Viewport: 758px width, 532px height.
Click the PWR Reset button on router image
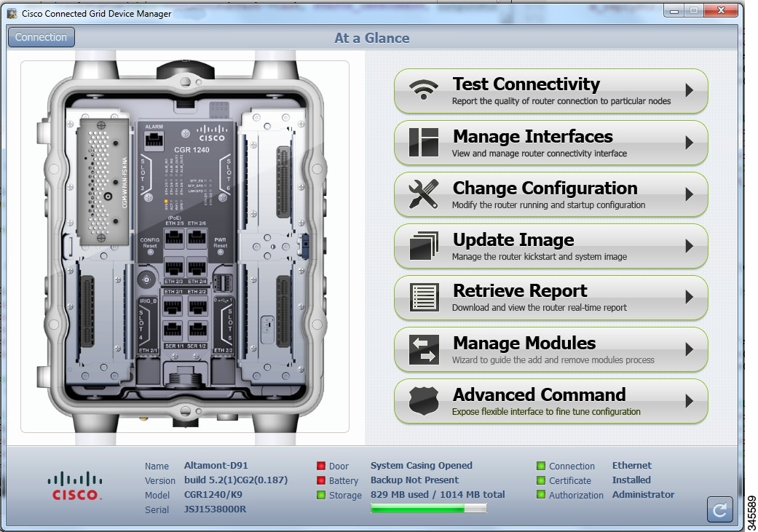coord(221,252)
